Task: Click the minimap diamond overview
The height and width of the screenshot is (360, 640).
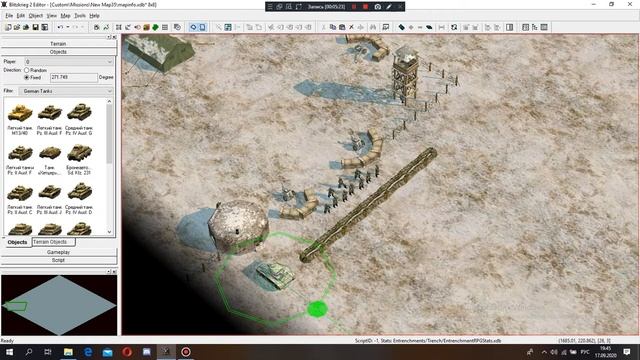Action: (59, 305)
